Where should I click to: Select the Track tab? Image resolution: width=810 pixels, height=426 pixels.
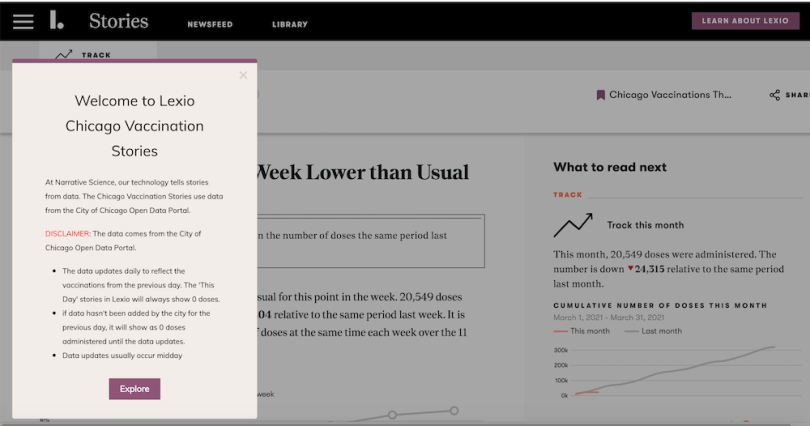click(x=96, y=55)
